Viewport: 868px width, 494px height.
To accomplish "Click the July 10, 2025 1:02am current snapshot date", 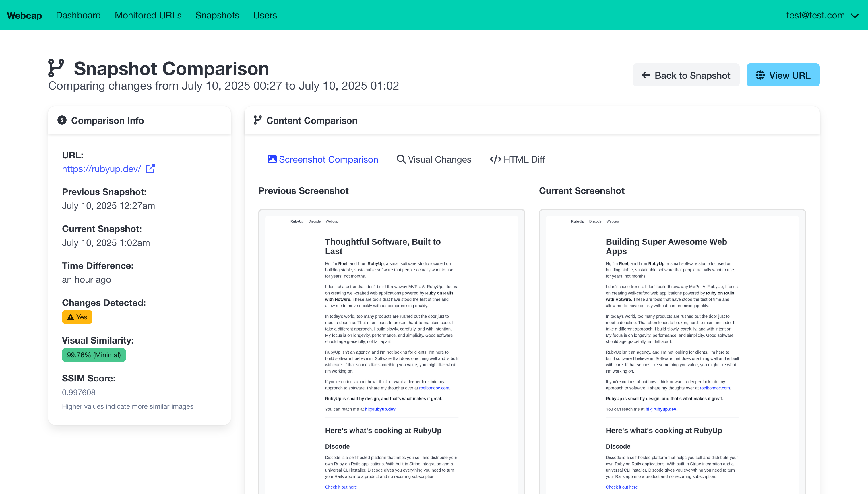I will click(106, 243).
